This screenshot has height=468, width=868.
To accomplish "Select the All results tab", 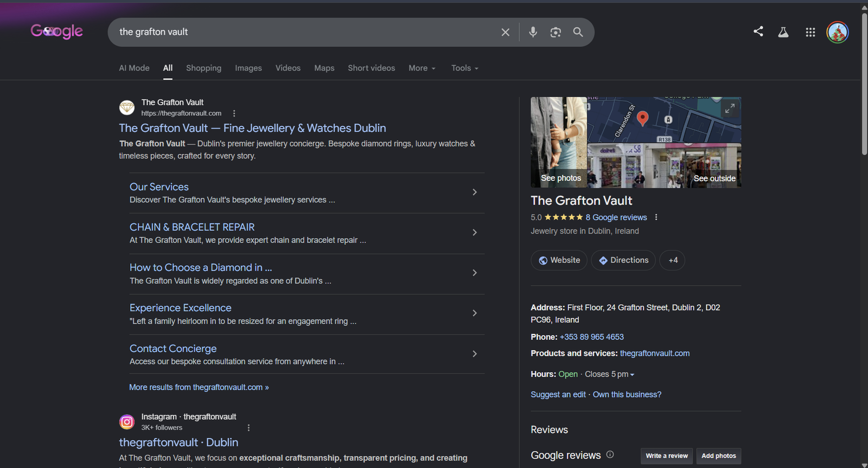I will [168, 68].
